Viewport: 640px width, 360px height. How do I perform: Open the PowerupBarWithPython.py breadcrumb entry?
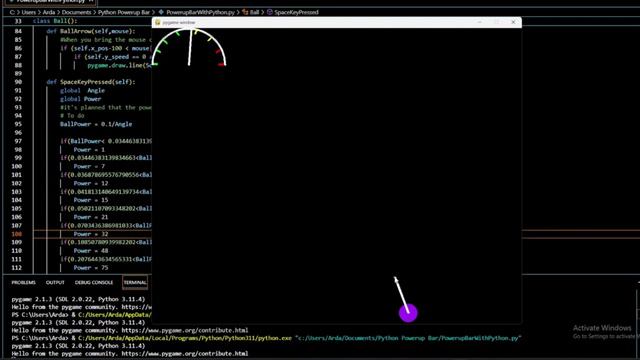point(200,12)
